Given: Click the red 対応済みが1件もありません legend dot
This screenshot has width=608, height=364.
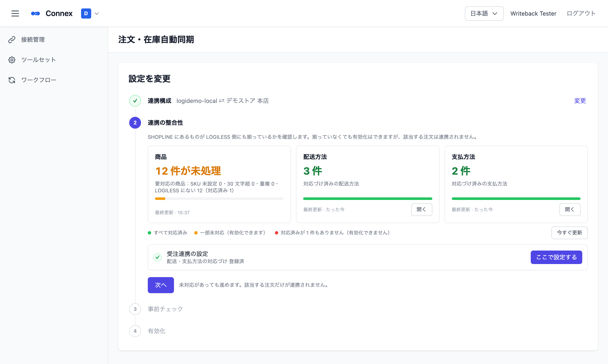Looking at the screenshot, I should [x=276, y=233].
